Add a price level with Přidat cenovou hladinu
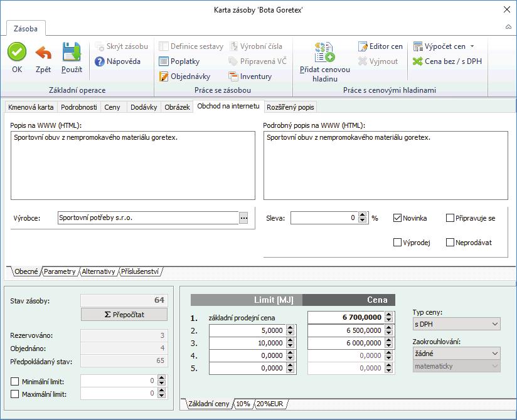 coord(325,62)
